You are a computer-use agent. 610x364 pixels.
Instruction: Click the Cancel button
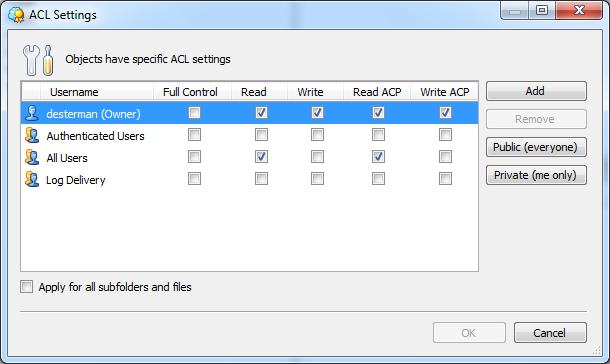tap(550, 332)
